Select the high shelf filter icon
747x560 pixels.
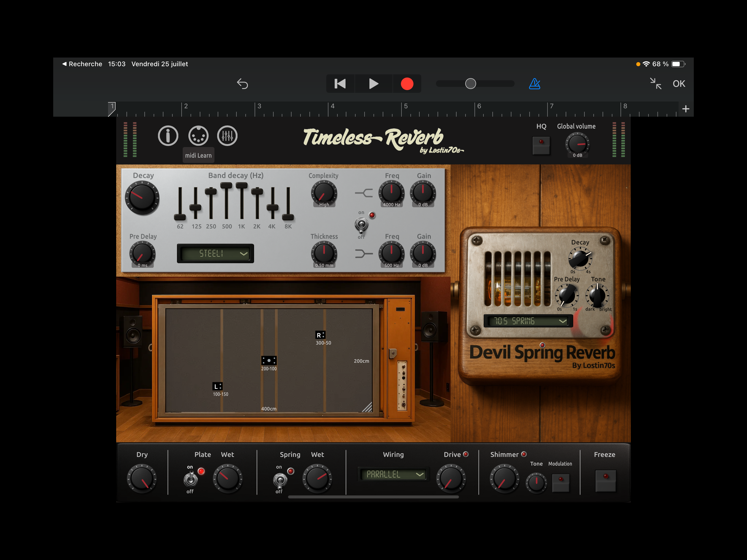364,193
